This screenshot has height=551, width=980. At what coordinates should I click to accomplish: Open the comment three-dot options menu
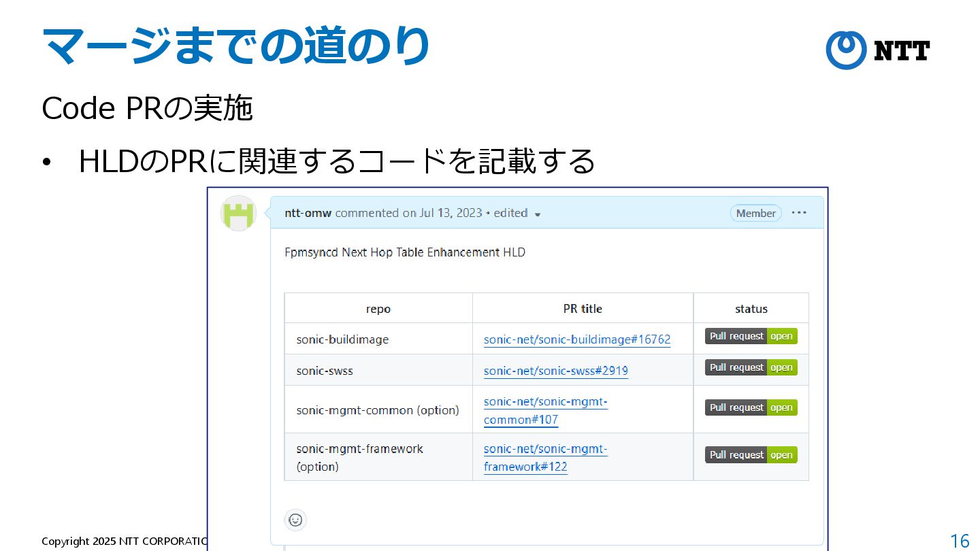(x=799, y=213)
